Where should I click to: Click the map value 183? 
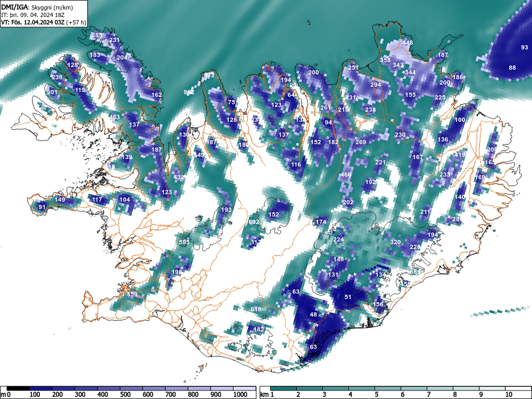(95, 55)
